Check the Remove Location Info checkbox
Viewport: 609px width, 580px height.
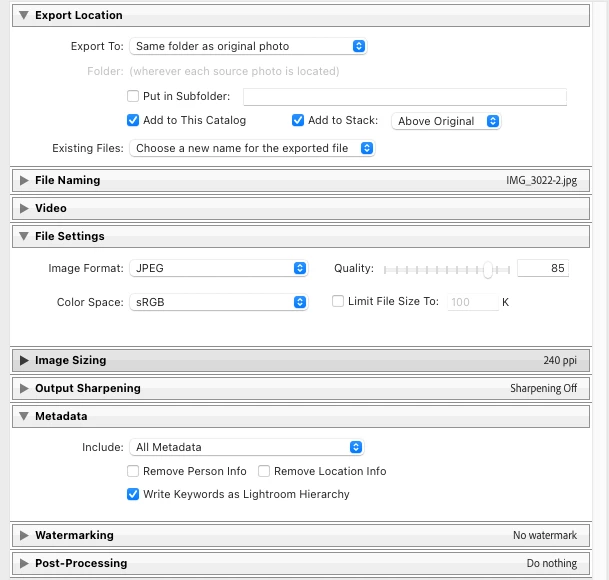[x=264, y=471]
